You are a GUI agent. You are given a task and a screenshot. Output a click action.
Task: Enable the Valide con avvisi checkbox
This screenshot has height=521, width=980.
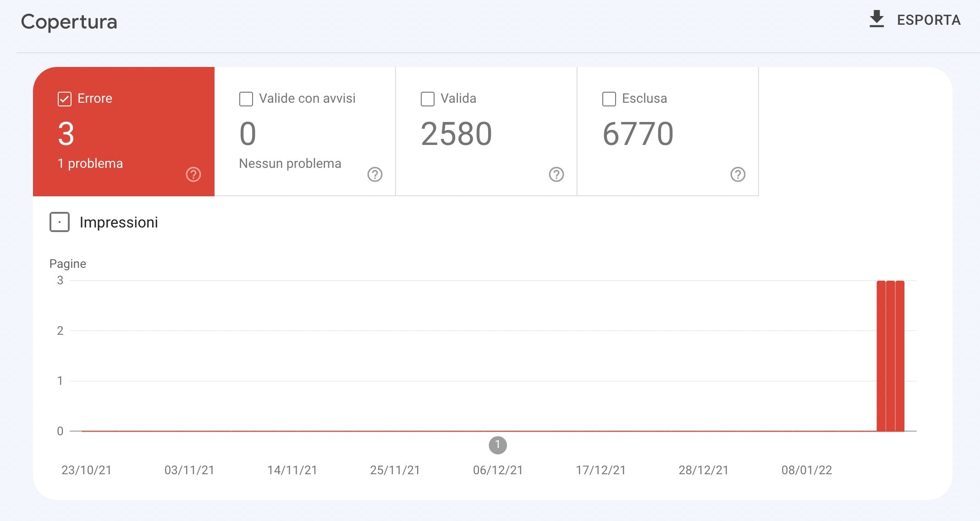[246, 99]
